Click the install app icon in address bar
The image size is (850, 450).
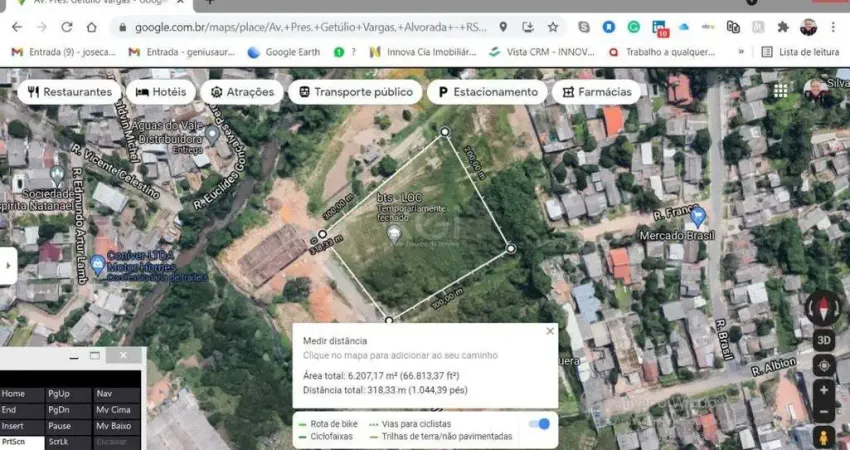click(528, 27)
